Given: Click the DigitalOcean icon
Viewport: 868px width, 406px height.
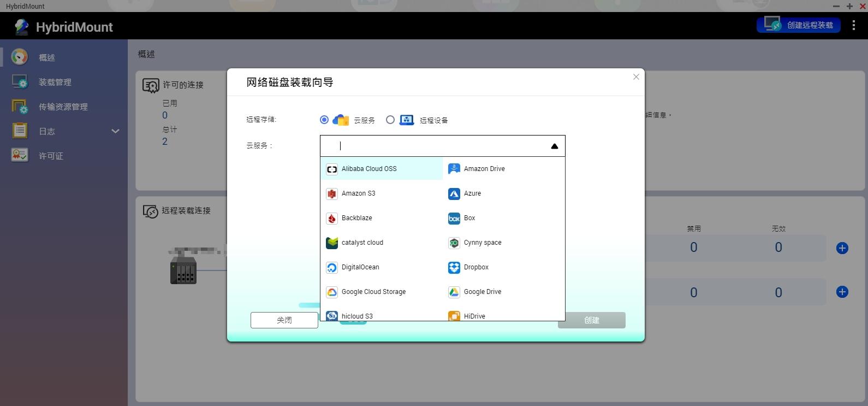Looking at the screenshot, I should [x=332, y=267].
